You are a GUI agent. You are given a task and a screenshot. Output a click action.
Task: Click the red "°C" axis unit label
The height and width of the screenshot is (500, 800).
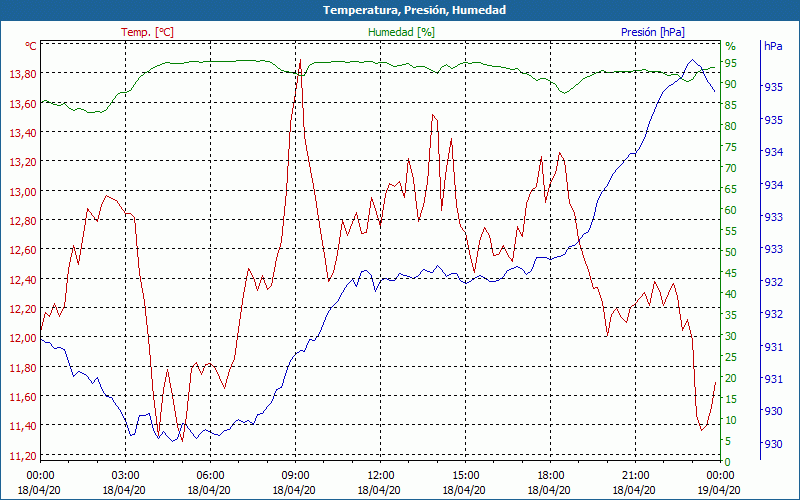[x=31, y=46]
